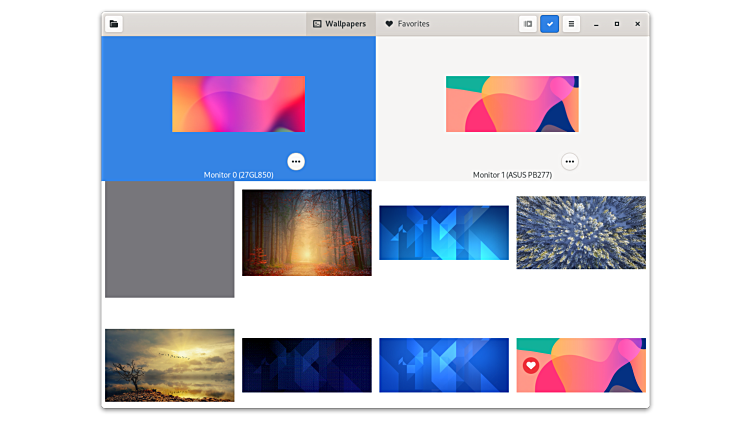Toggle the monitor panel layout button
This screenshot has width=752, height=423.
528,24
